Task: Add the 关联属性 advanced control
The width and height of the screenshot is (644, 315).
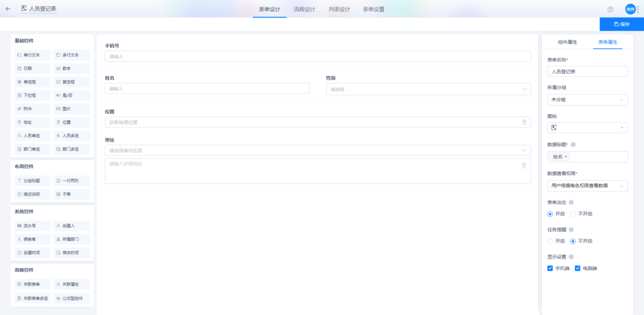Action: [72, 285]
